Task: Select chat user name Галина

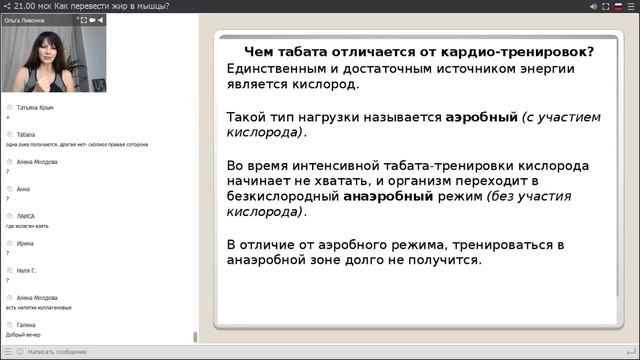Action: click(26, 325)
